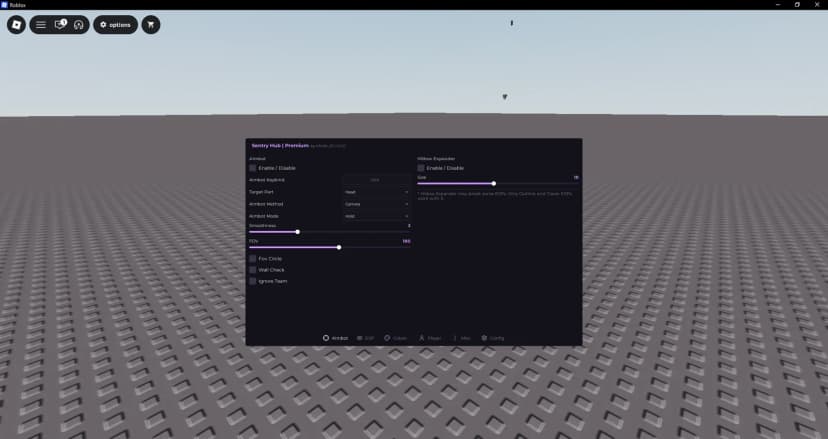Switch to the Player tab

(430, 338)
